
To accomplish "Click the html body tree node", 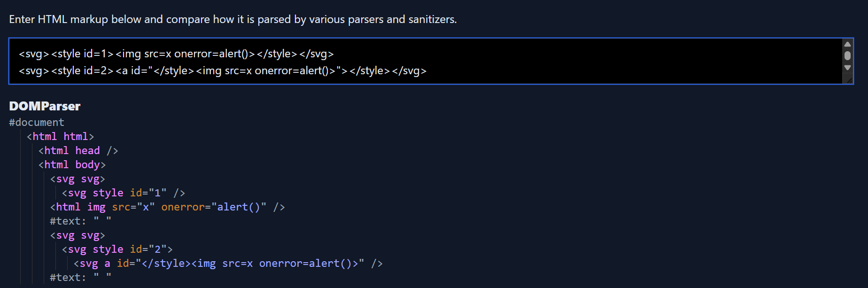I will 72,165.
